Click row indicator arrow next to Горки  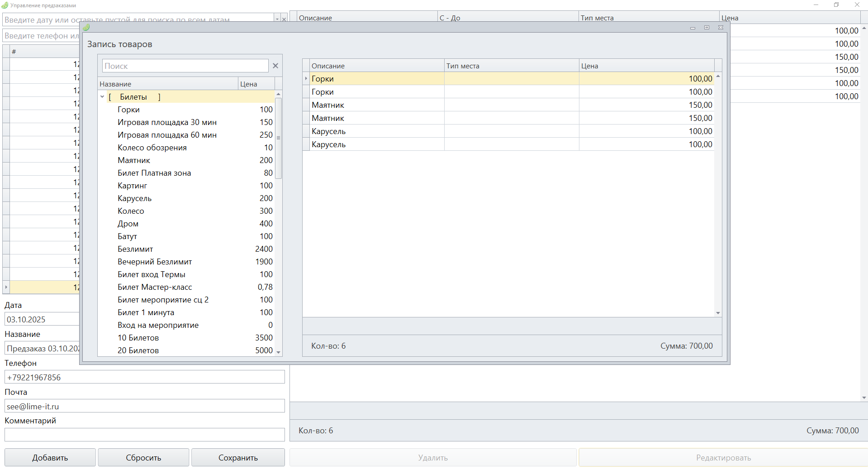point(306,79)
